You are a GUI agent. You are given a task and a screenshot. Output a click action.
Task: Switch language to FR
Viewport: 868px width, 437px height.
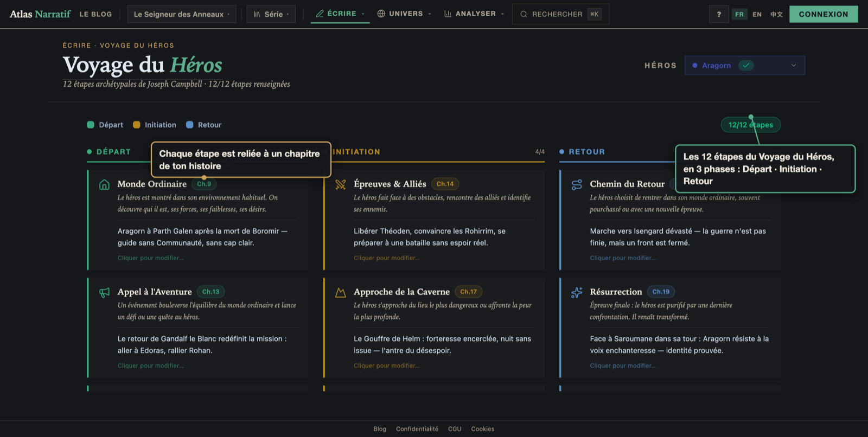[x=739, y=14]
